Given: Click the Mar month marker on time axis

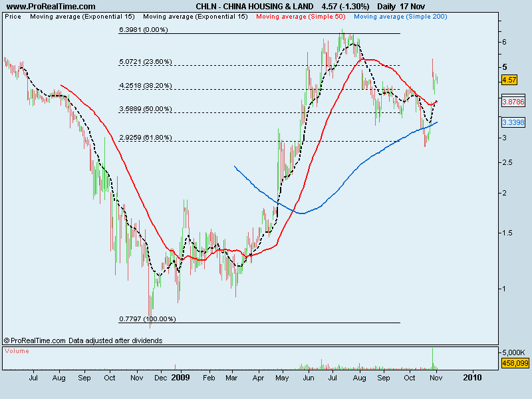Looking at the screenshot, I should tap(231, 378).
